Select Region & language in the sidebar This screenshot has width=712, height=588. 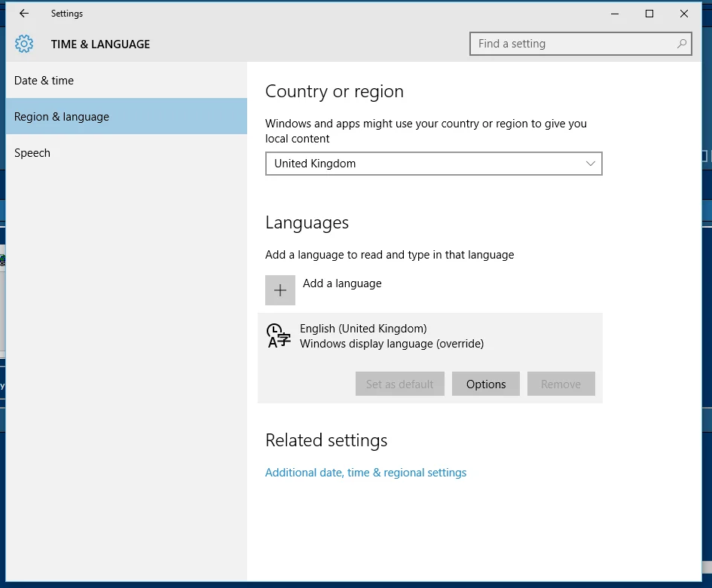point(127,116)
